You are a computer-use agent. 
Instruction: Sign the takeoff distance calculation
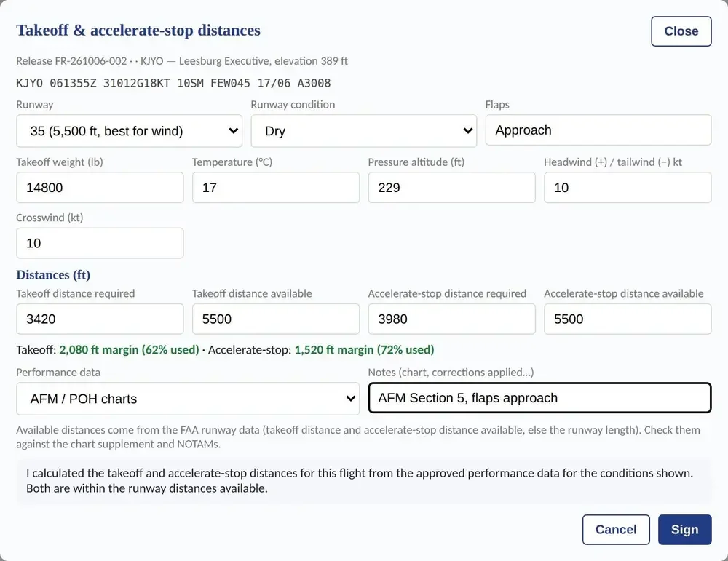coord(684,530)
